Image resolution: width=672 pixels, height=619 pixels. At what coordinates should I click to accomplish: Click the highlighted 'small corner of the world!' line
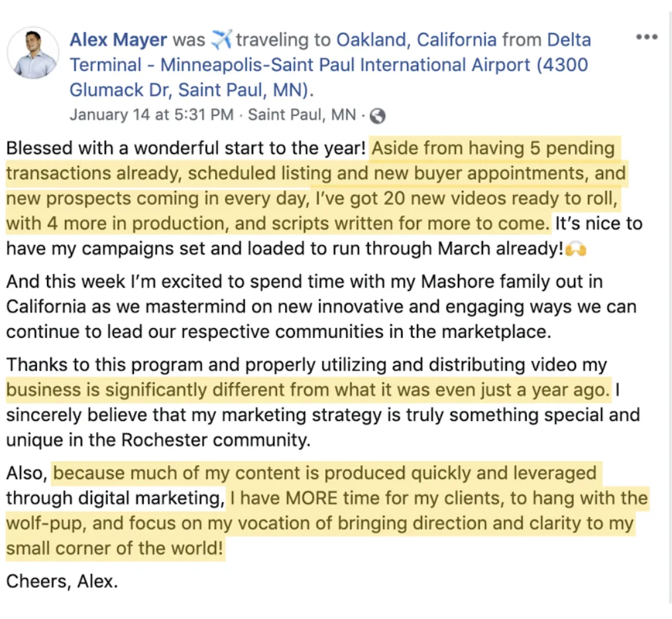pos(115,548)
